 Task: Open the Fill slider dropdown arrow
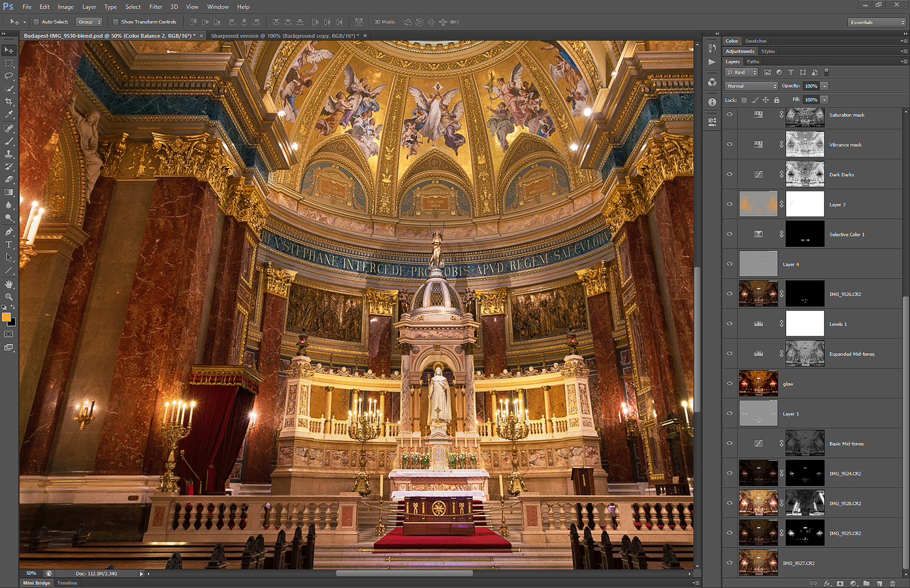(x=824, y=100)
